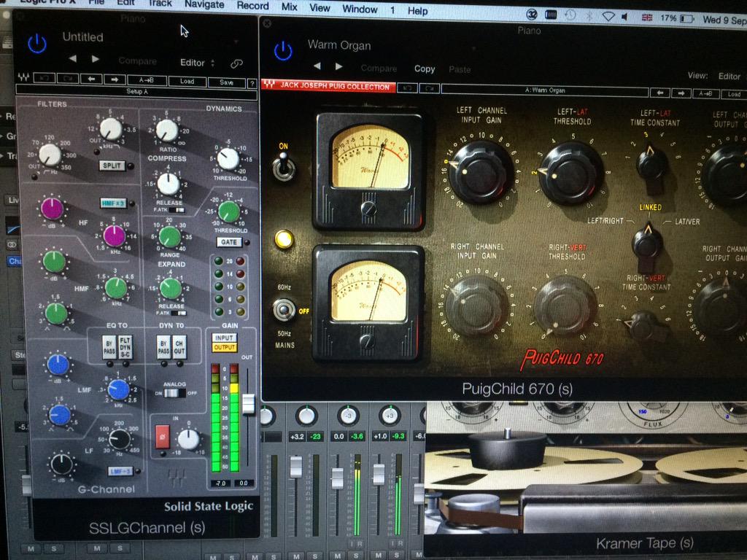Screen dimensions: 747x560
Task: Open Navigate menu in menu bar
Action: coord(204,5)
